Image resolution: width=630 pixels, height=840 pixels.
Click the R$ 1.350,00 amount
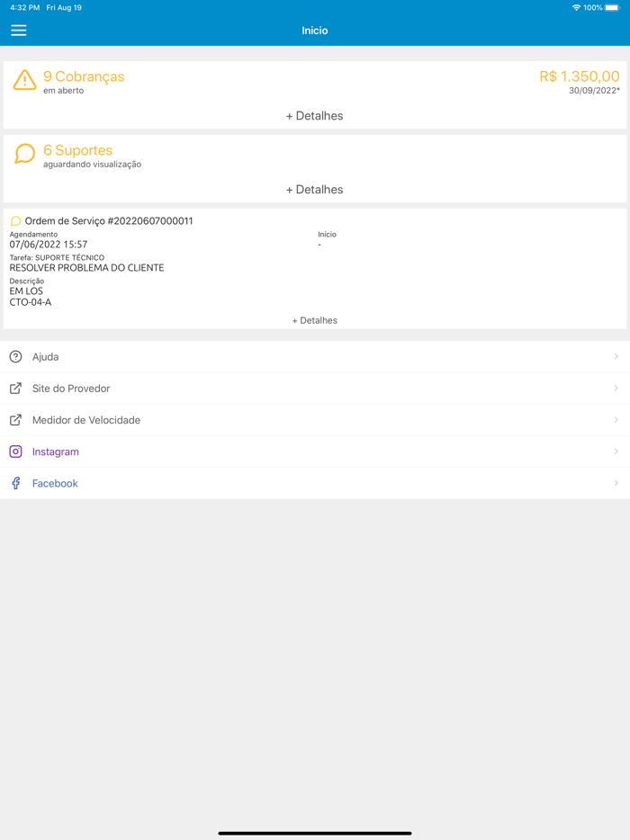pos(581,76)
